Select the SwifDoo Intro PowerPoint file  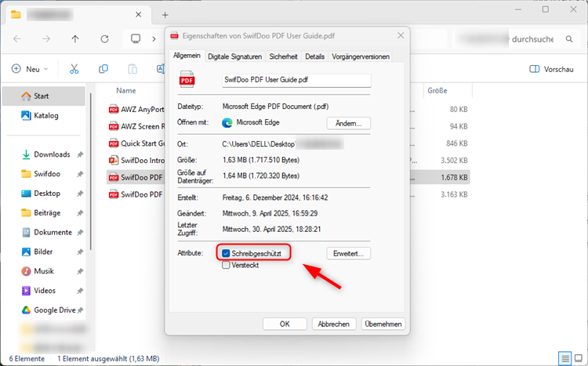coord(136,161)
